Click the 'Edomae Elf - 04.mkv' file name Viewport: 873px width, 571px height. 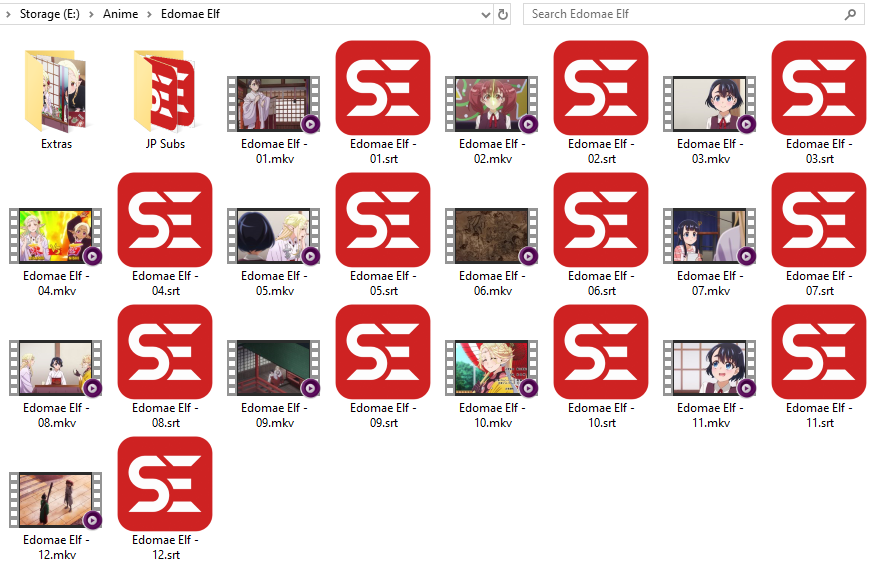click(x=56, y=283)
